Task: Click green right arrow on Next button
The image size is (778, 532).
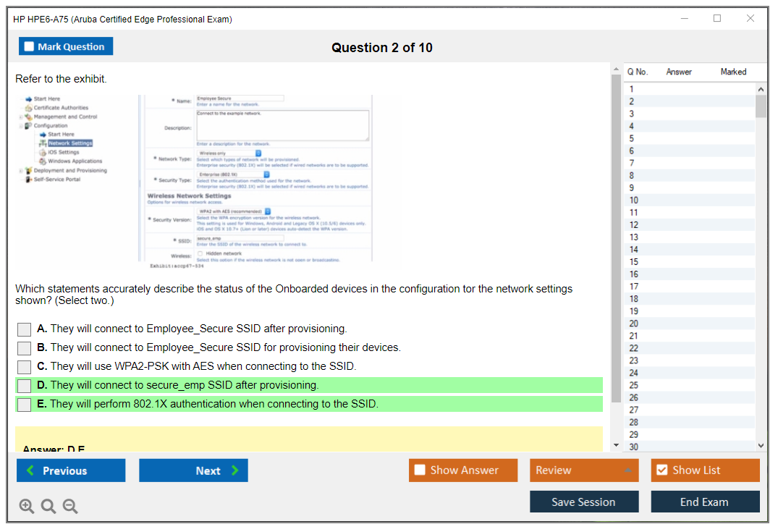Action: (234, 470)
